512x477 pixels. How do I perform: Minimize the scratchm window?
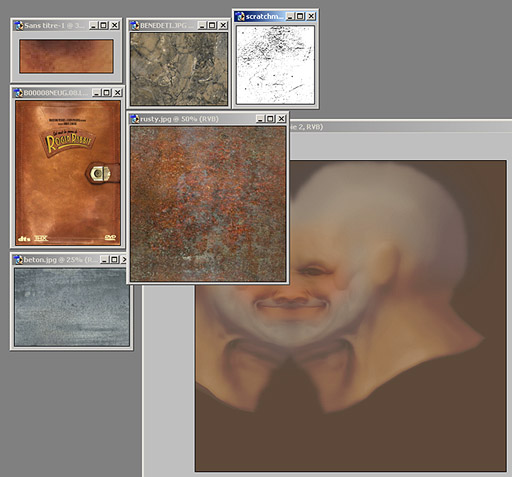point(290,16)
